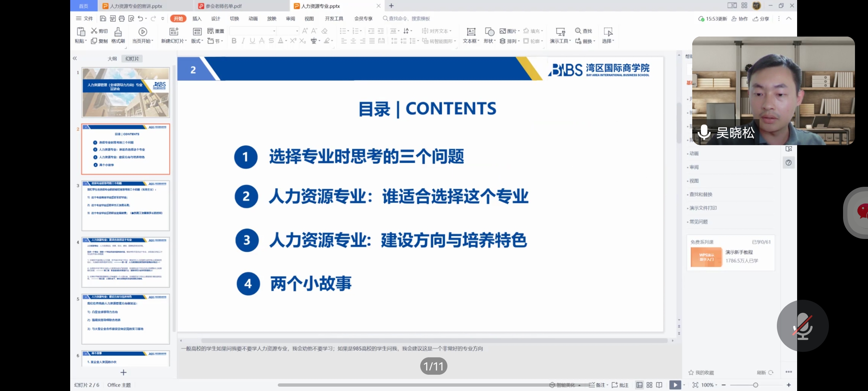Click the Print icon in quick toolbar
The image size is (868, 391).
coord(122,18)
